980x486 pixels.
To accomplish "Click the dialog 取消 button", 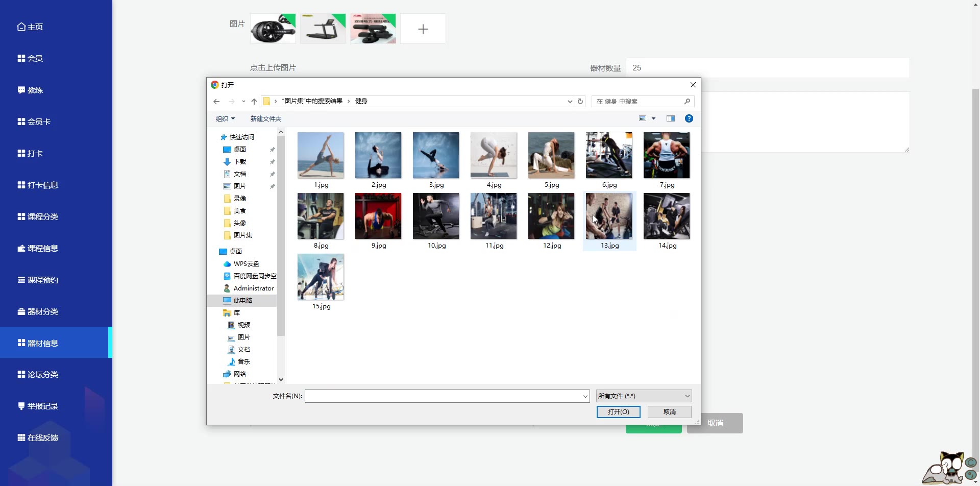I will pyautogui.click(x=670, y=411).
